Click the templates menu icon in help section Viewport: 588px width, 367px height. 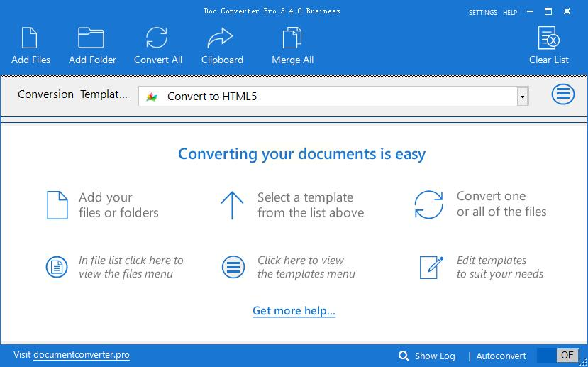[x=233, y=267]
